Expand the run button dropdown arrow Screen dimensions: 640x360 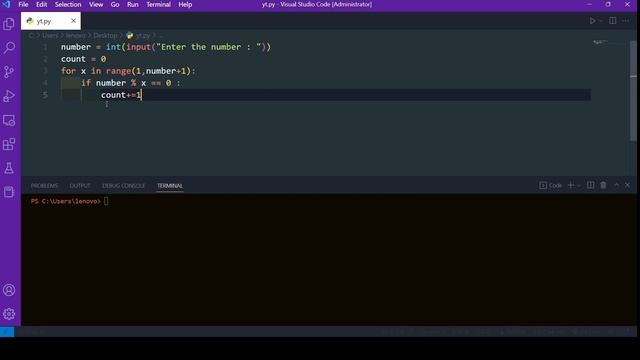coord(601,20)
